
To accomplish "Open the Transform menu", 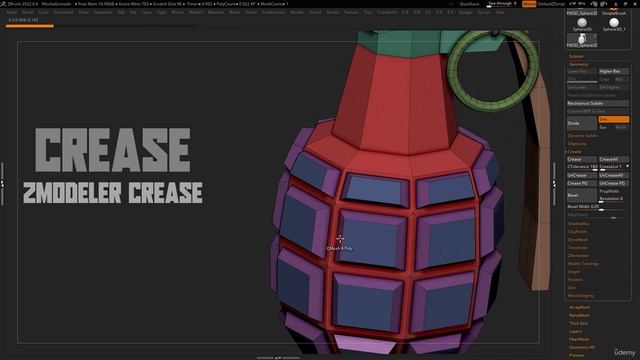I will point(386,13).
